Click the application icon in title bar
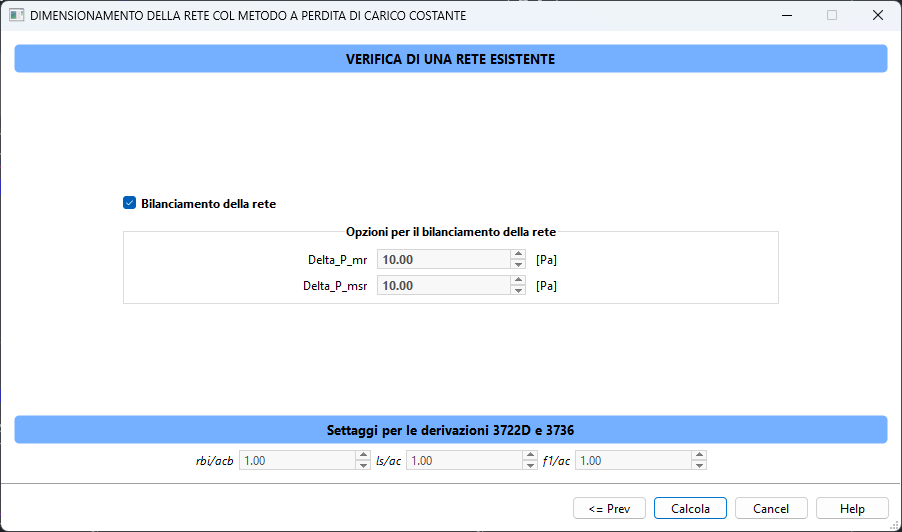Image resolution: width=902 pixels, height=532 pixels. pyautogui.click(x=17, y=16)
